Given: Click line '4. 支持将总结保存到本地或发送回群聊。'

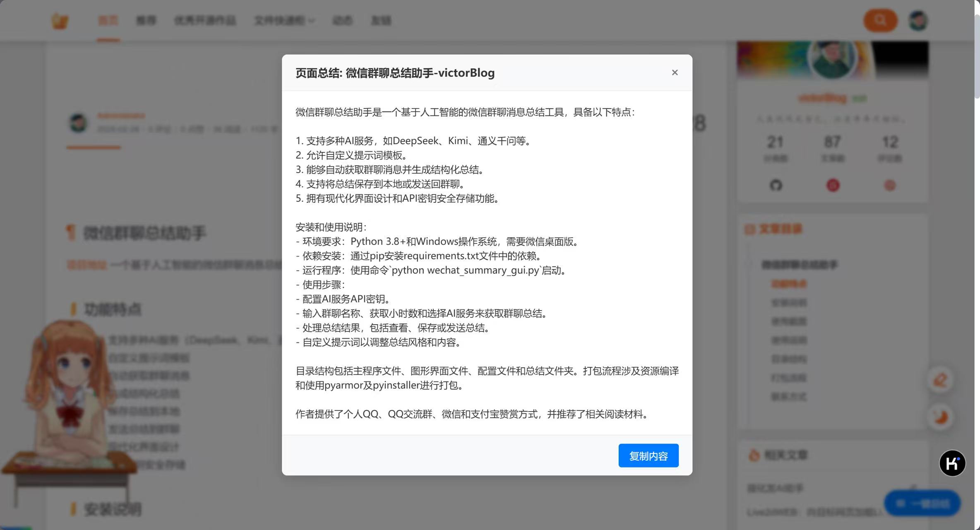Looking at the screenshot, I should pos(381,184).
